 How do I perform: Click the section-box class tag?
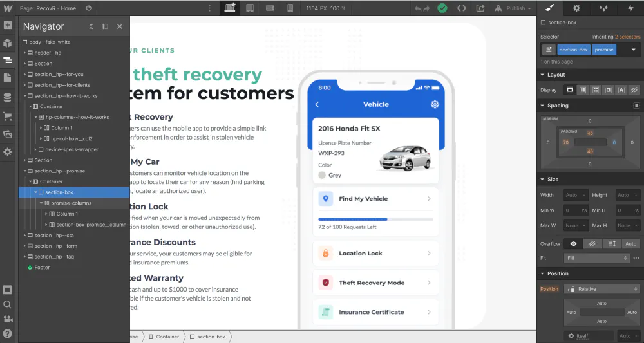pyautogui.click(x=573, y=50)
